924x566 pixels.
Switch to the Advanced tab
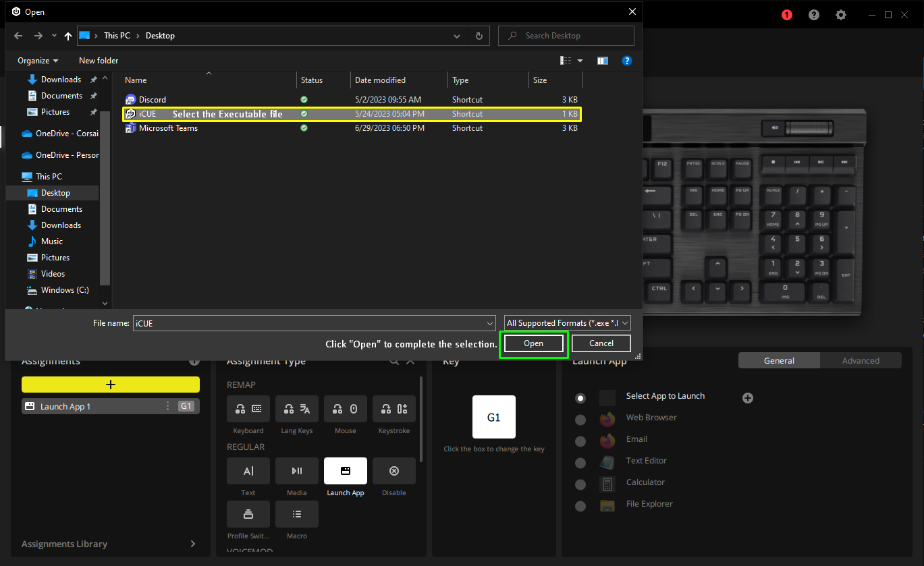pyautogui.click(x=861, y=360)
